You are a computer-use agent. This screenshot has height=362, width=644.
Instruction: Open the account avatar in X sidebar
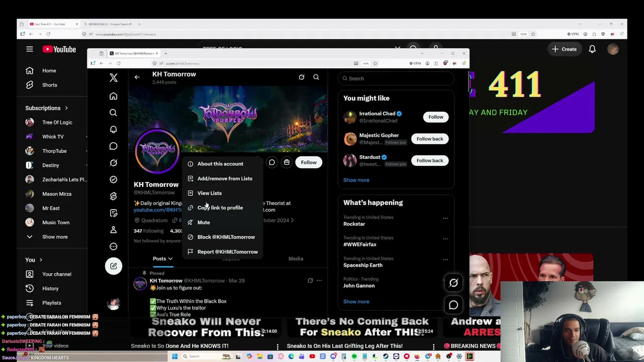point(114,303)
